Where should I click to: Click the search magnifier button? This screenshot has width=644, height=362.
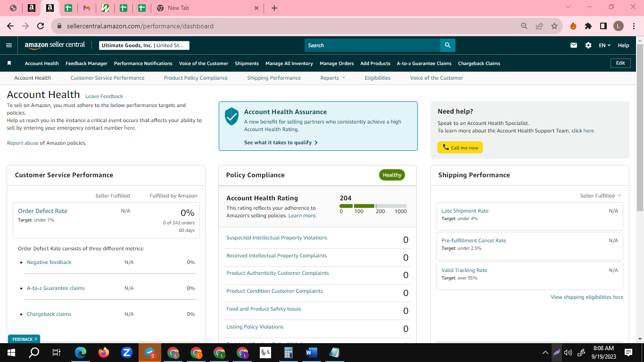coord(448,45)
